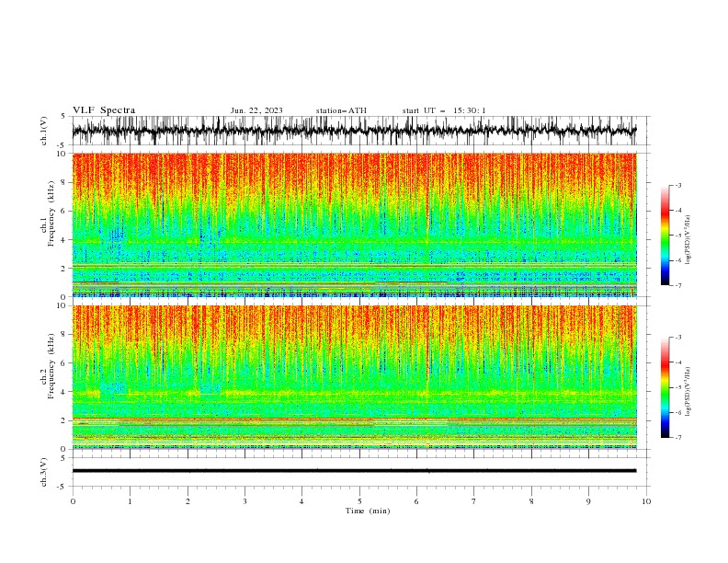Click the time axis tick label "9"
Image resolution: width=728 pixels, height=563 pixels.
coord(588,501)
